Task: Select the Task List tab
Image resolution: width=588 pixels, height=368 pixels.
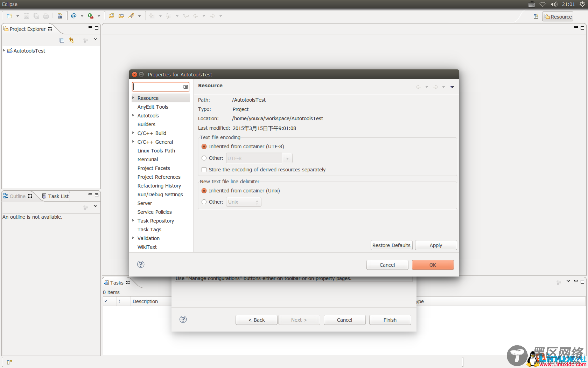Action: (x=55, y=196)
